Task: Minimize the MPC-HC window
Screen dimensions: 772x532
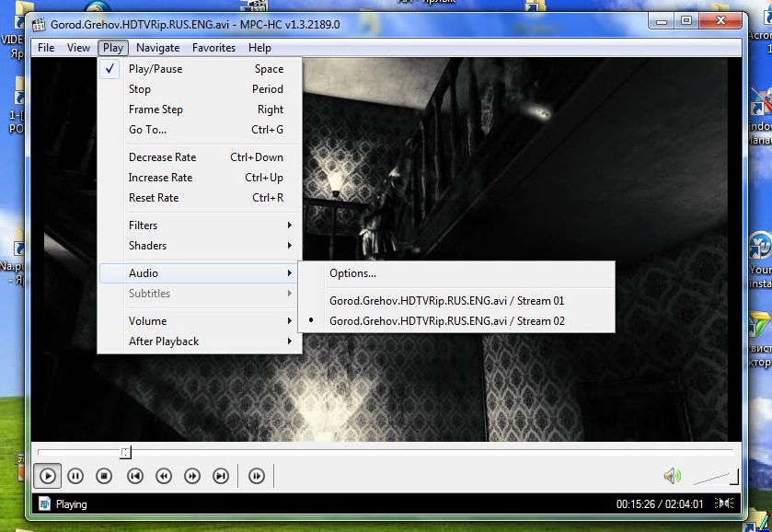Action: tap(662, 20)
